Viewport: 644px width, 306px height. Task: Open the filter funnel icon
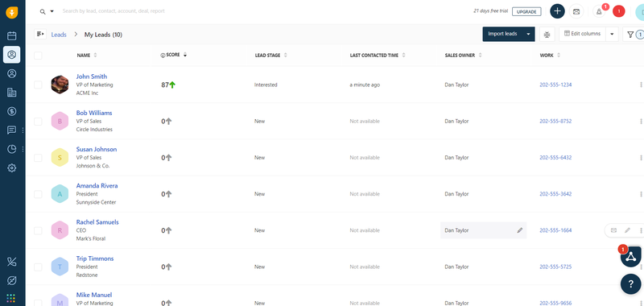(x=630, y=35)
